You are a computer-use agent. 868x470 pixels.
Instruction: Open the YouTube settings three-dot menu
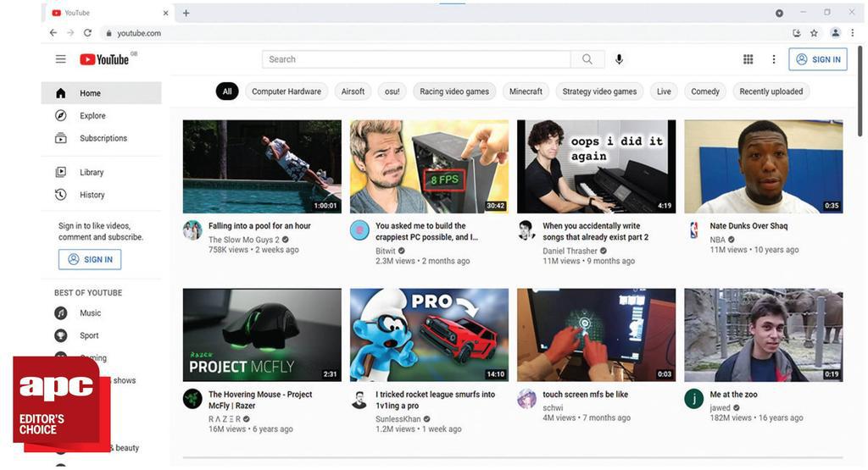click(774, 59)
